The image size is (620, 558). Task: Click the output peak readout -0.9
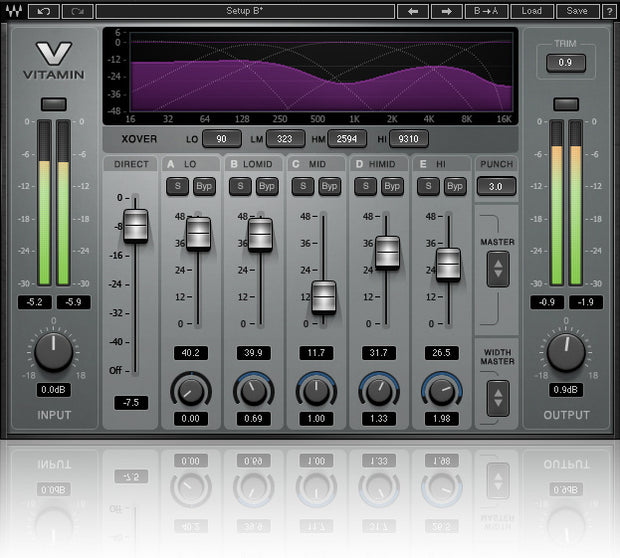tap(547, 302)
